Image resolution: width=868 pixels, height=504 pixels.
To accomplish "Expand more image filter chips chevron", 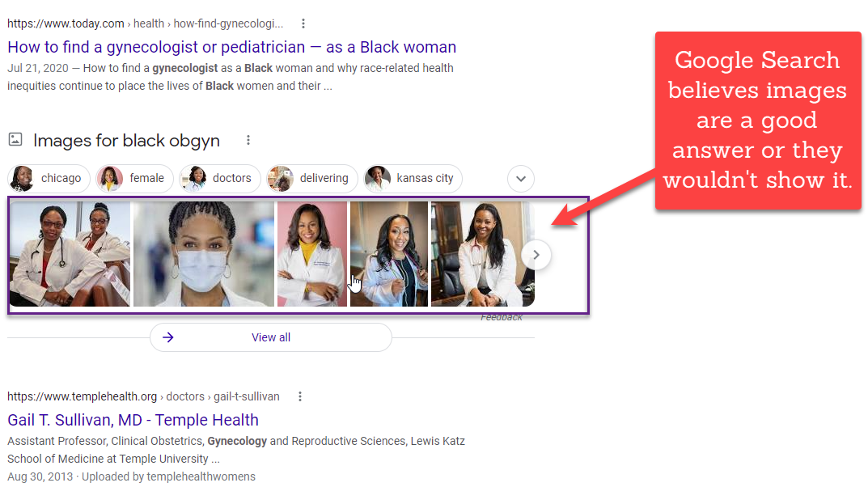I will 521,179.
